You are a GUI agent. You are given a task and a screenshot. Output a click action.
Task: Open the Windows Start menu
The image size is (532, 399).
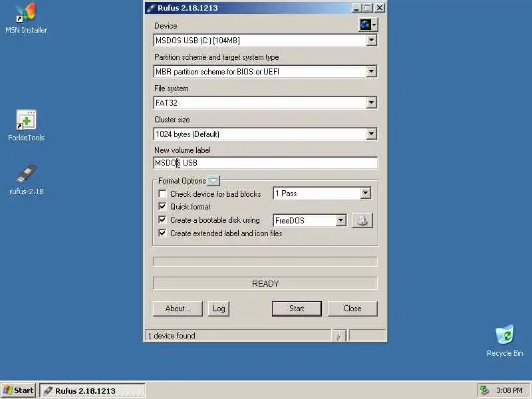coord(19,390)
